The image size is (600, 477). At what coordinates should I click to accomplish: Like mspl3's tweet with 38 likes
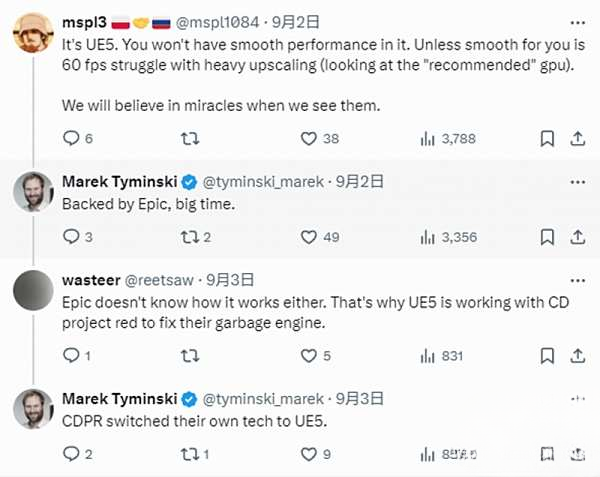(x=310, y=138)
